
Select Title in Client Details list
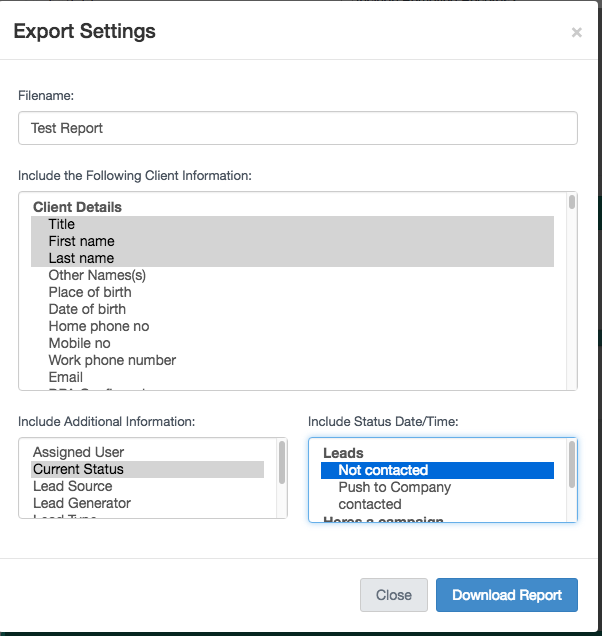pyautogui.click(x=62, y=224)
